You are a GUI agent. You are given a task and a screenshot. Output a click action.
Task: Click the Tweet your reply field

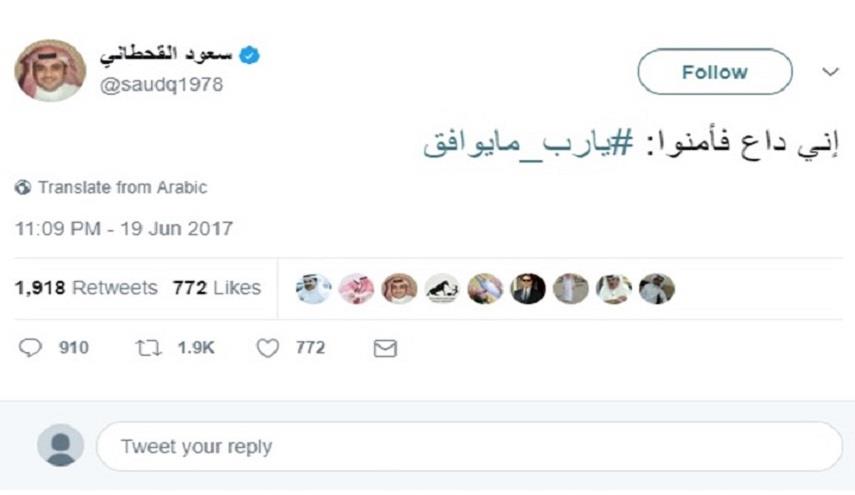click(x=468, y=446)
